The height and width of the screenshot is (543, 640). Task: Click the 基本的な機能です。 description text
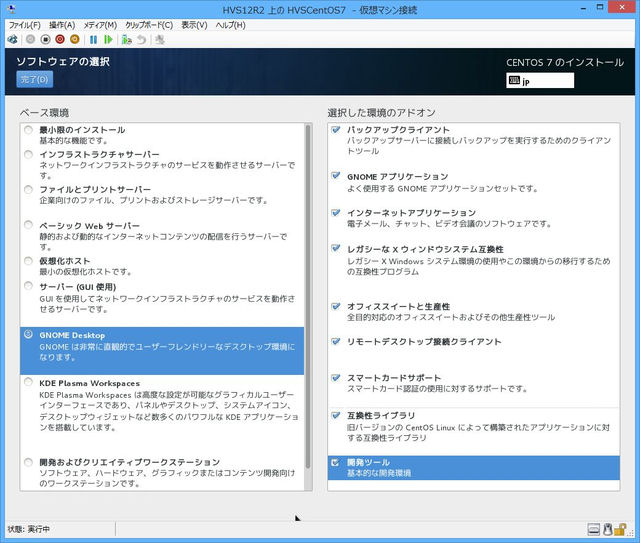74,141
